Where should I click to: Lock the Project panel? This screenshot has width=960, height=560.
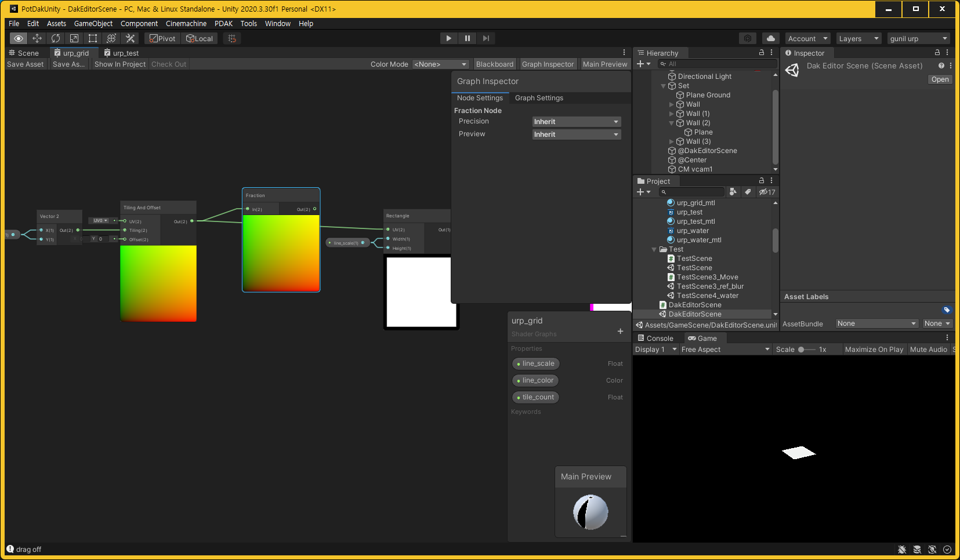[762, 180]
